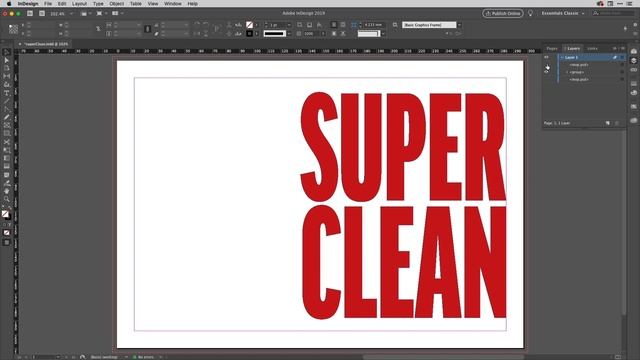Select the Rectangle tool
This screenshot has height=360, width=640.
tap(7, 133)
